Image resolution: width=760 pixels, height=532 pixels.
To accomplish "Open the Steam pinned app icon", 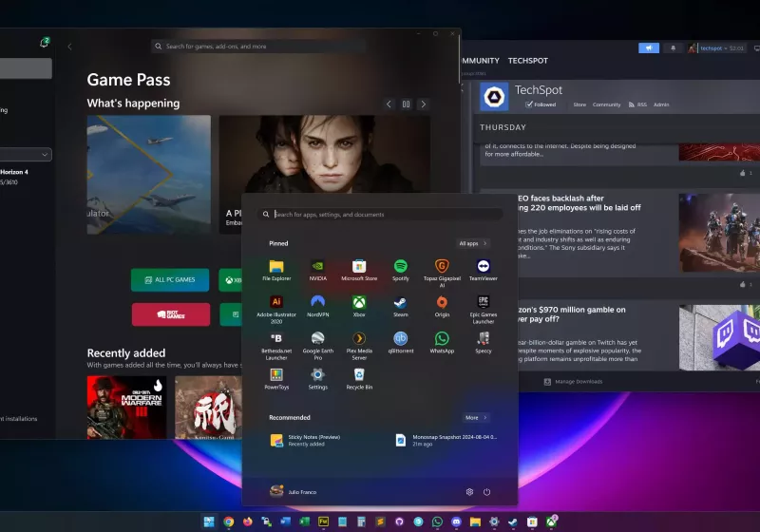I will pos(400,302).
